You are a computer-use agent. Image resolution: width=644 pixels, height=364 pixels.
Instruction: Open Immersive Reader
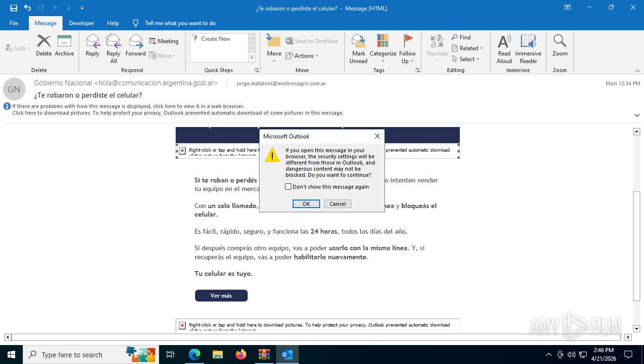528,49
